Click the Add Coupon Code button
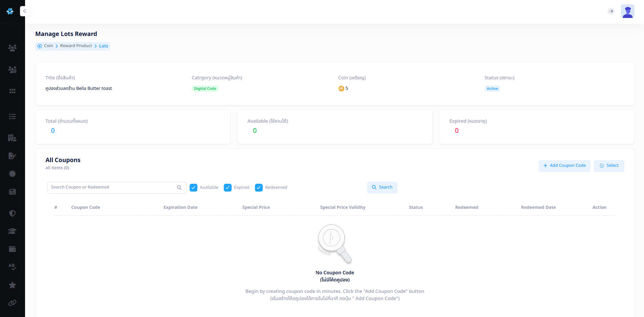 564,166
